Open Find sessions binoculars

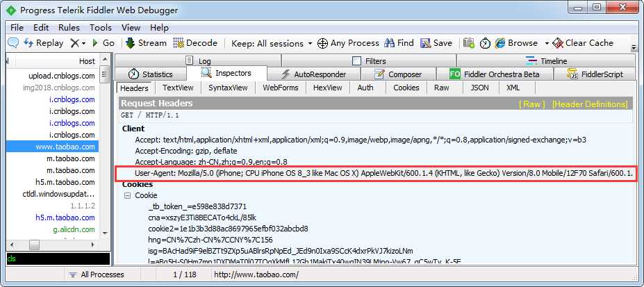tap(399, 43)
